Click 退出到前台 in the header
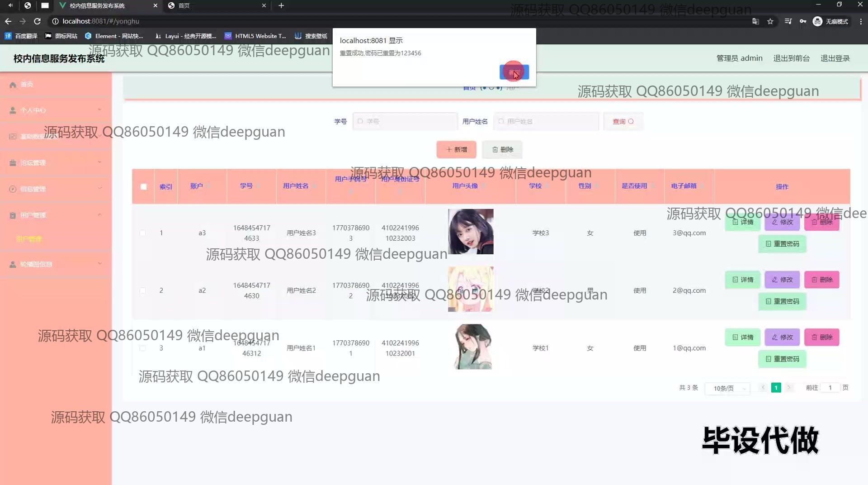 [791, 58]
